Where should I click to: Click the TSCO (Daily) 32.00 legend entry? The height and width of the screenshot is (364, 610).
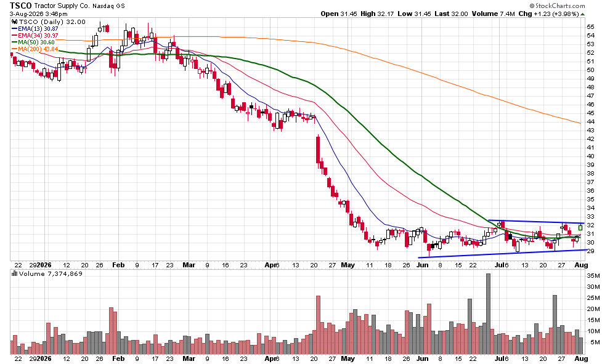[52, 22]
